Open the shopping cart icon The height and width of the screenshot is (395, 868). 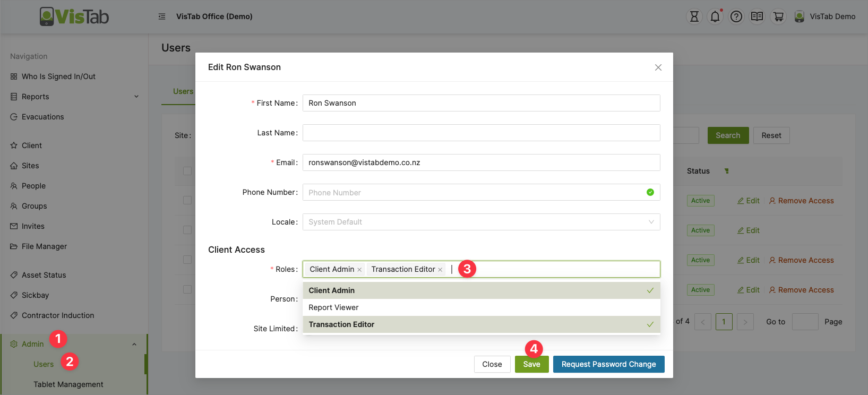click(x=778, y=16)
